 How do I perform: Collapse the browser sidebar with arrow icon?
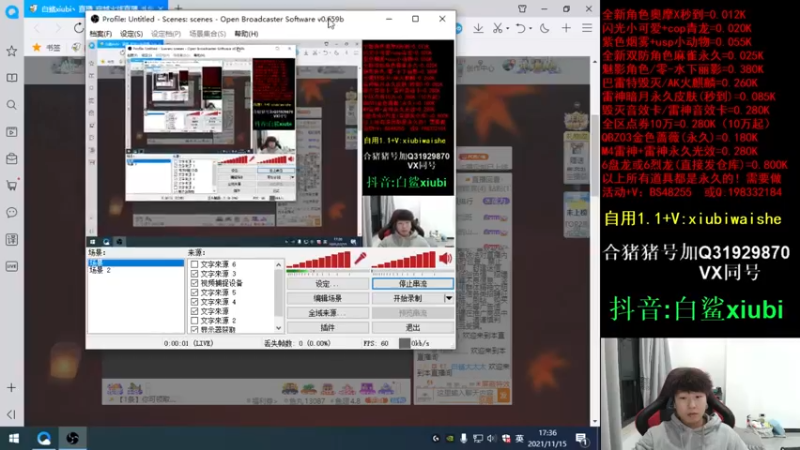pos(11,414)
